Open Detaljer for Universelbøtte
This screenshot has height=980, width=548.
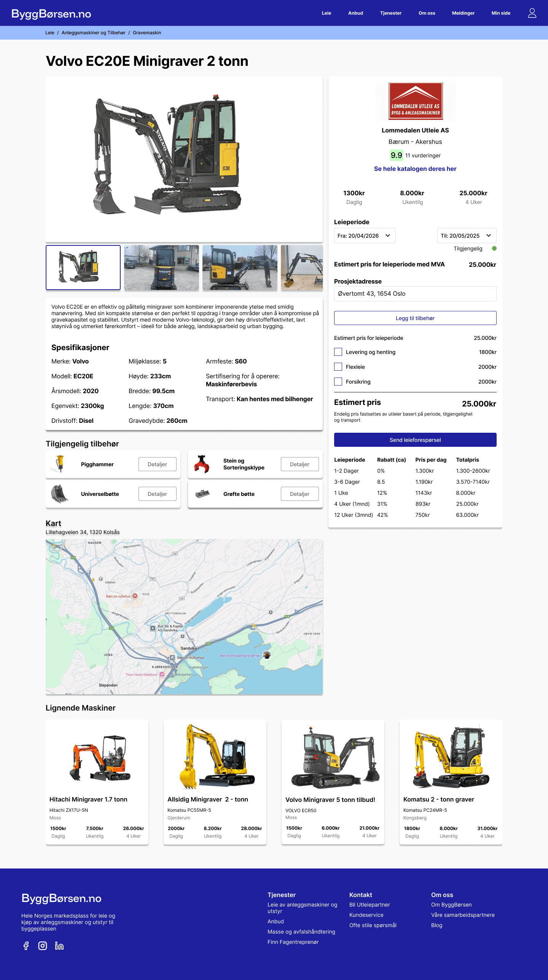[157, 494]
